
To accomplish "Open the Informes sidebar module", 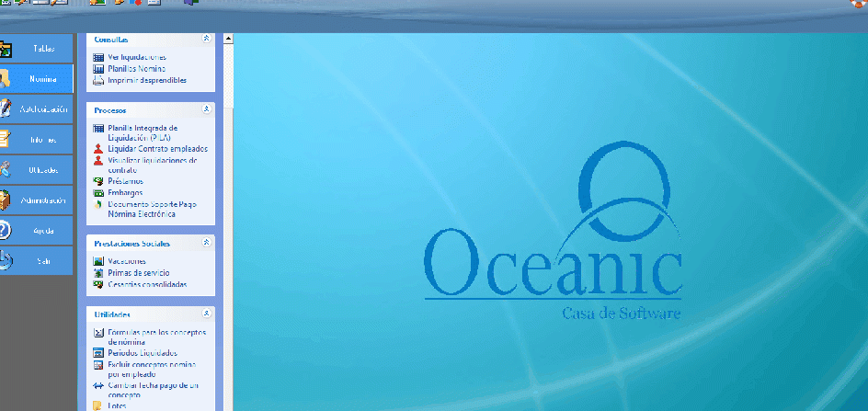I will click(37, 140).
